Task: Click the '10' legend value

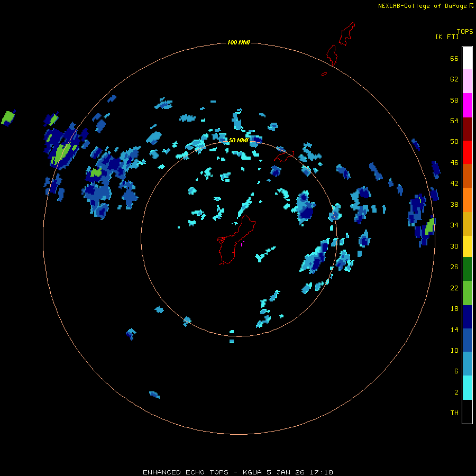Action: (x=454, y=350)
